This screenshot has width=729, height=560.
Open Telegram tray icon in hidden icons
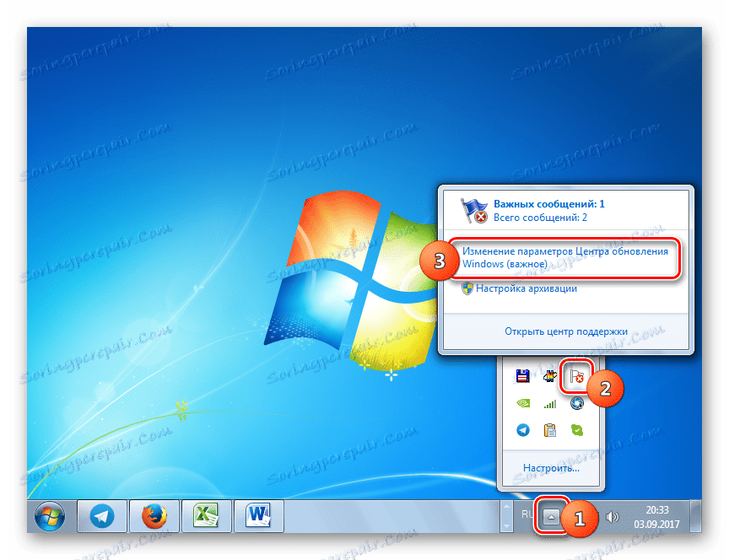(x=523, y=430)
